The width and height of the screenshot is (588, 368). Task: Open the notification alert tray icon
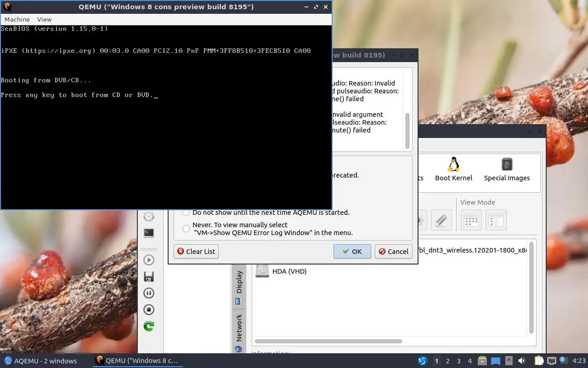(x=564, y=361)
